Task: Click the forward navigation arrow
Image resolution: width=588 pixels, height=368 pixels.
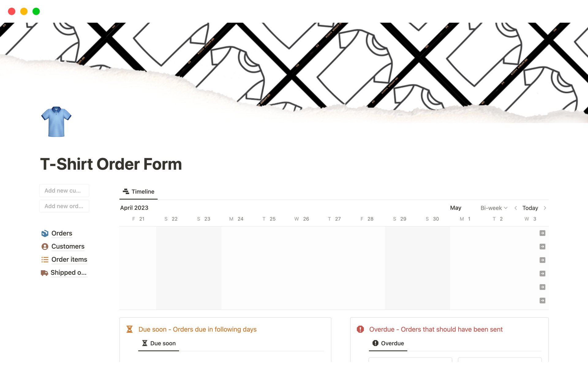Action: (545, 208)
